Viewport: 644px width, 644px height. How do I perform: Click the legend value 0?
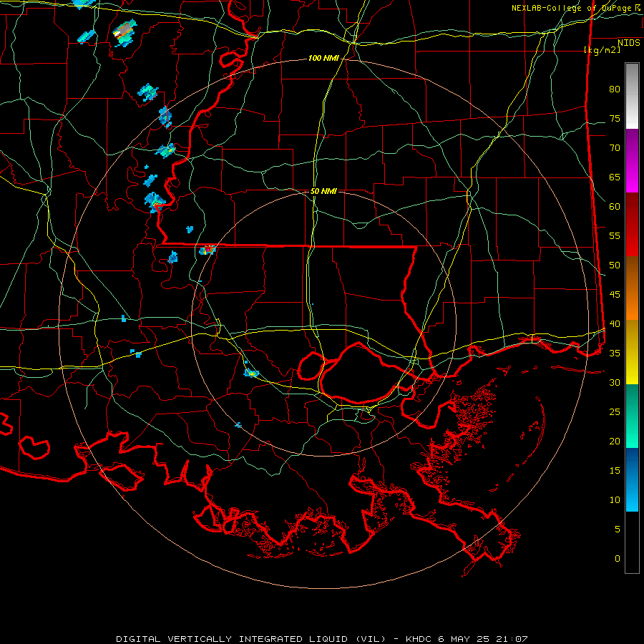click(618, 559)
